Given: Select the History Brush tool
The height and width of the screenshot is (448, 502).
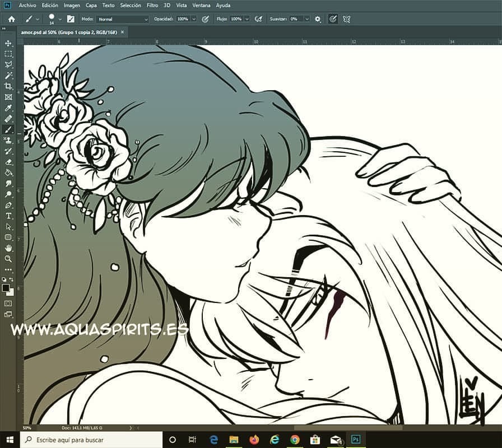Looking at the screenshot, I should pos(8,151).
